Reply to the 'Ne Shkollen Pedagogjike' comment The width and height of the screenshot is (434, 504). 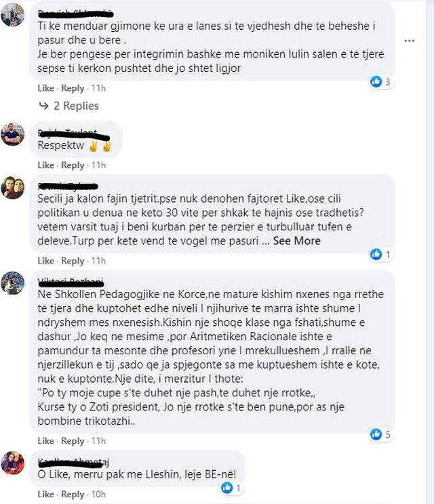pos(73,441)
